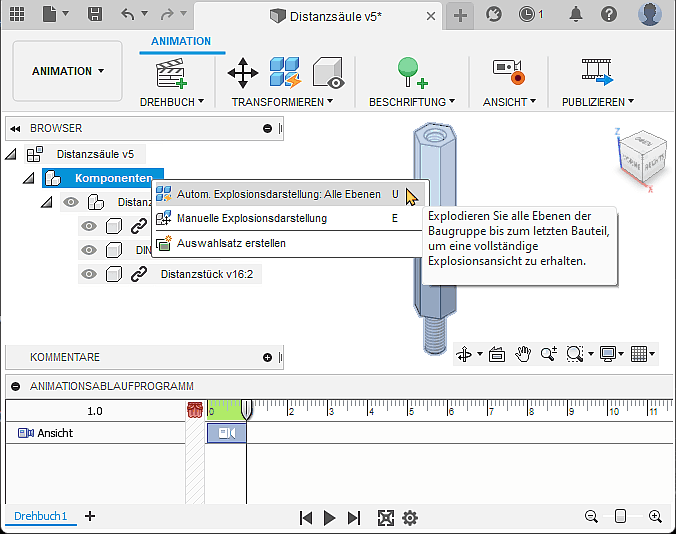The width and height of the screenshot is (676, 534).
Task: Click the Show/Hide component visibility toolbar icon
Action: [328, 73]
